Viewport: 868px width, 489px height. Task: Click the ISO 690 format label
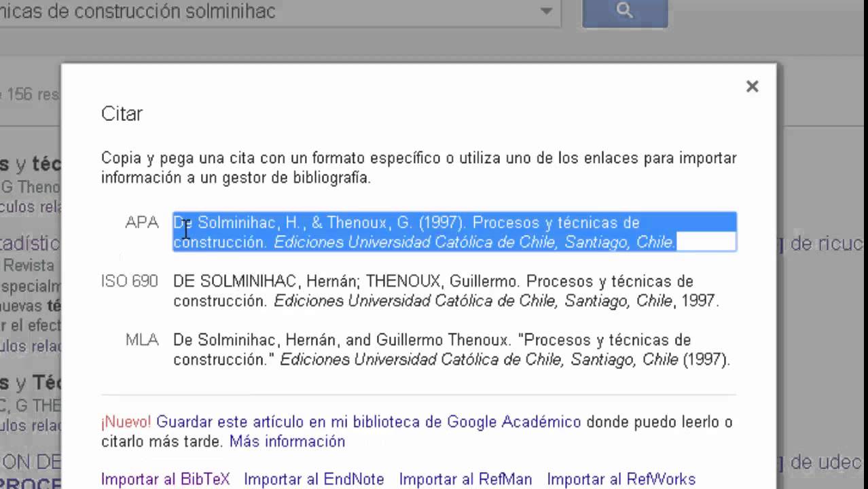coord(130,280)
